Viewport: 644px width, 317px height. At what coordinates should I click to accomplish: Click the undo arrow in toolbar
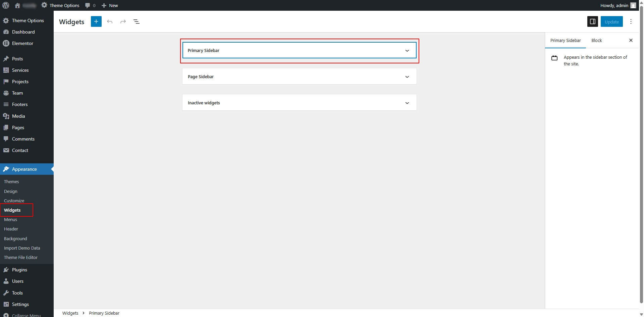click(x=110, y=21)
